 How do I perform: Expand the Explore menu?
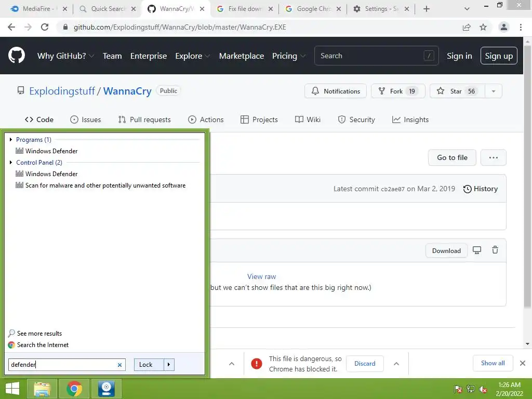(x=192, y=56)
